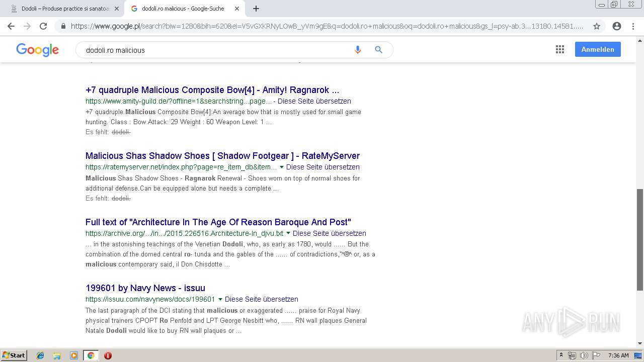Click 'Es fehlt: dodoli' under Composite Bow result
644x362 pixels.
[108, 132]
